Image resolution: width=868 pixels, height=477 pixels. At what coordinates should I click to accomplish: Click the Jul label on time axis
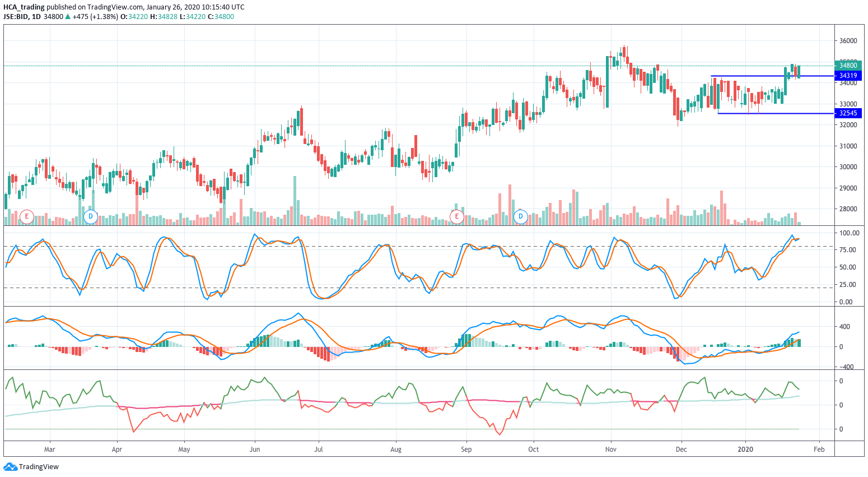tap(319, 450)
